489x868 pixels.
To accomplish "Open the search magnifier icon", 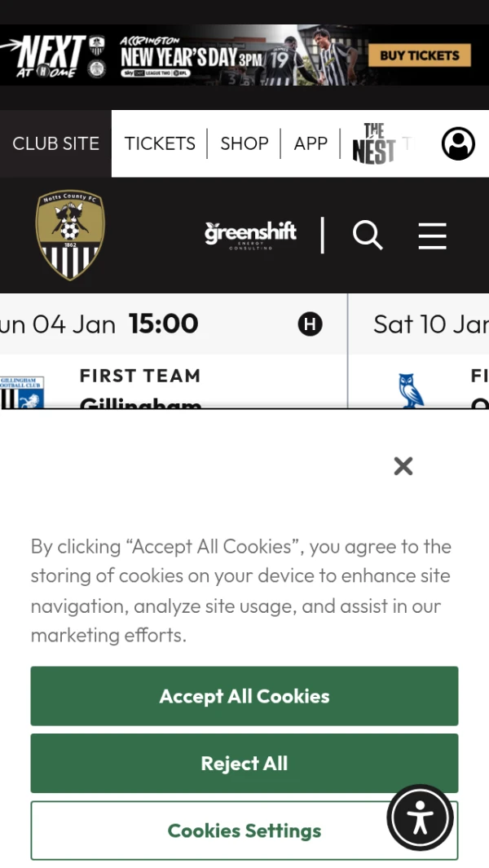I will 368,236.
